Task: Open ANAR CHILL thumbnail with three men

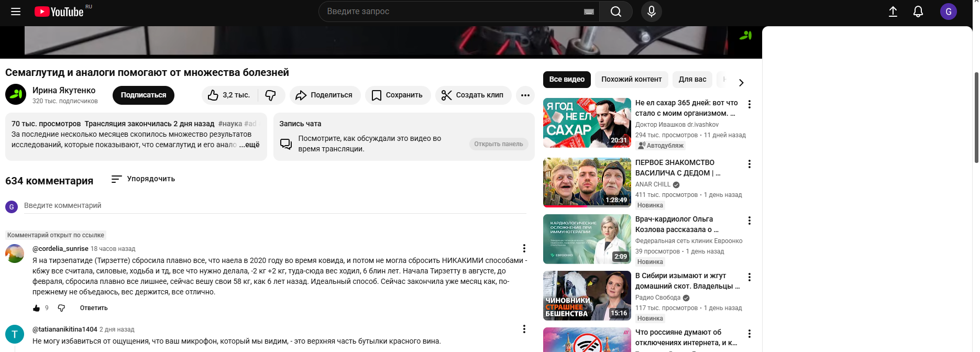Action: (587, 182)
